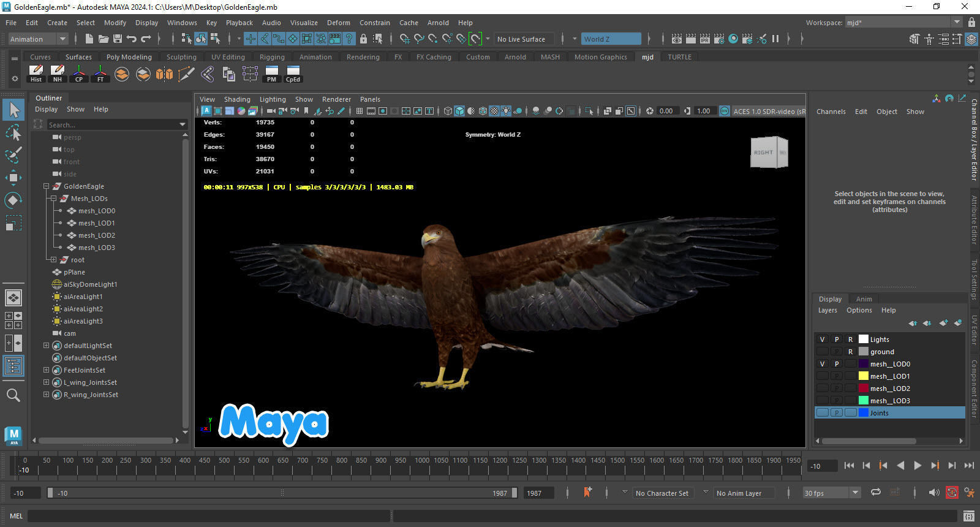The height and width of the screenshot is (527, 980).
Task: Choose the Paint Selection brush tool
Action: click(x=13, y=154)
